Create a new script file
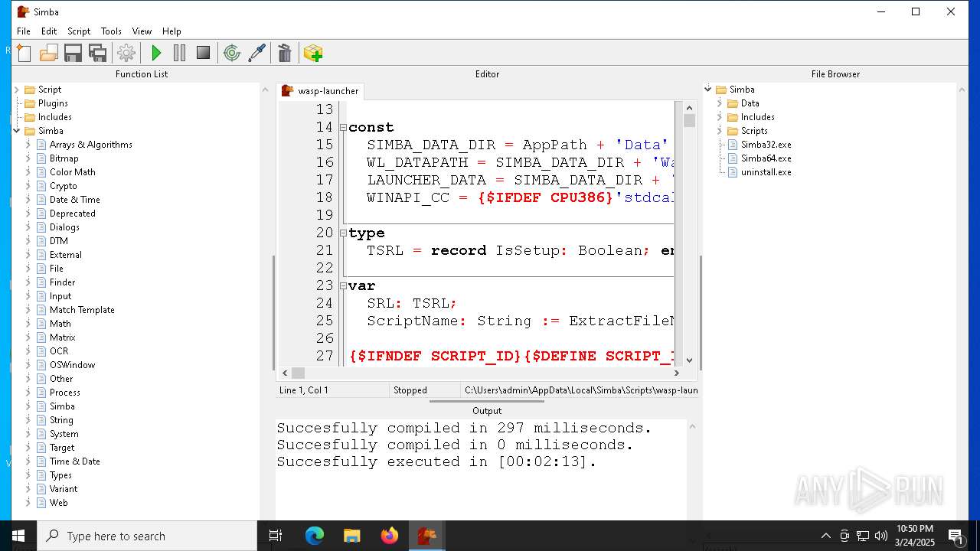The image size is (980, 551). (24, 53)
